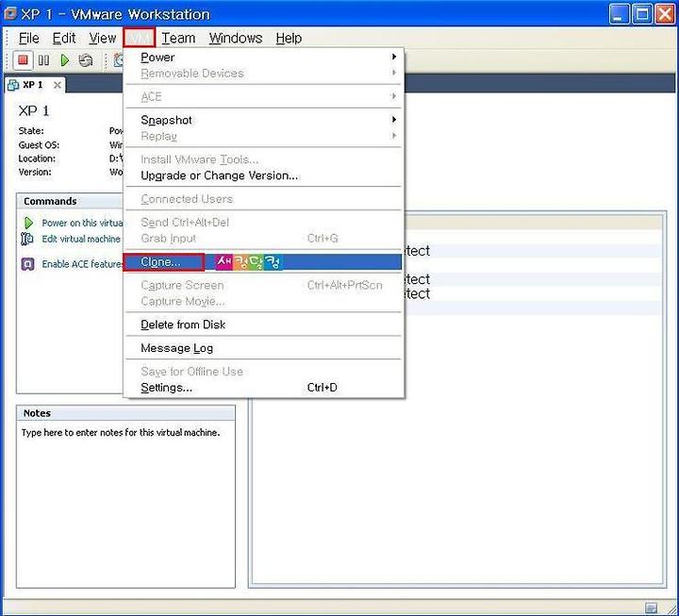Open the View menu

pyautogui.click(x=102, y=38)
